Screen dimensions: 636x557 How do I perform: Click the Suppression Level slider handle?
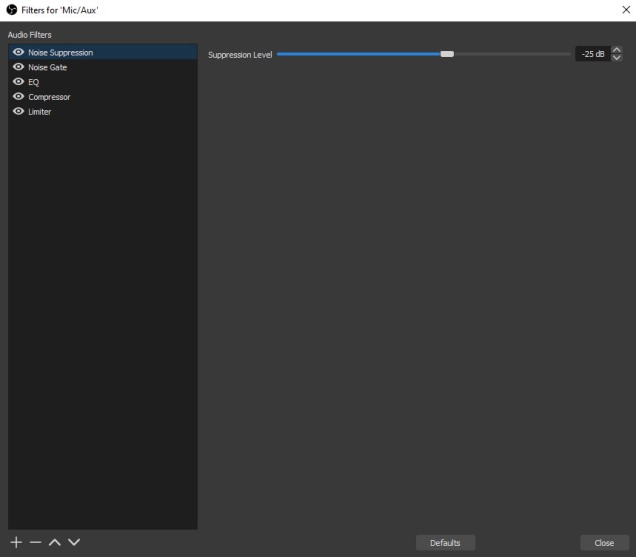click(x=447, y=54)
